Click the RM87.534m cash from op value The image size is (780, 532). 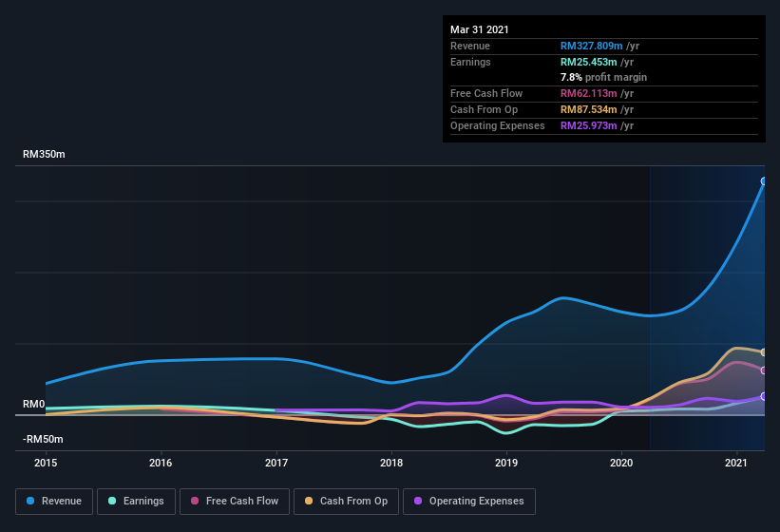(x=588, y=109)
